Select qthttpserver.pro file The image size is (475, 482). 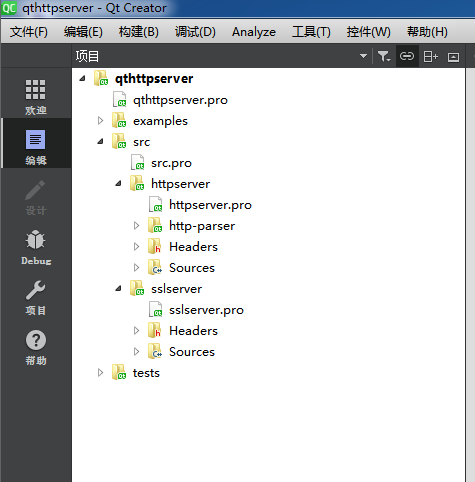(x=180, y=100)
